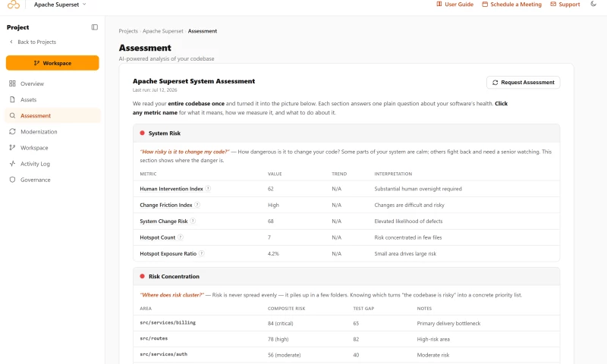
Task: Click the Assessment magnifier icon
Action: point(12,116)
